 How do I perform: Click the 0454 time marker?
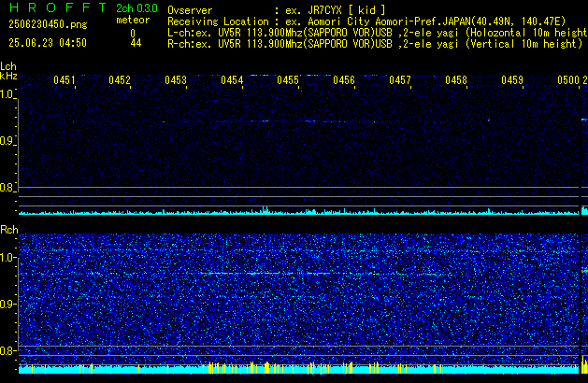click(x=232, y=80)
